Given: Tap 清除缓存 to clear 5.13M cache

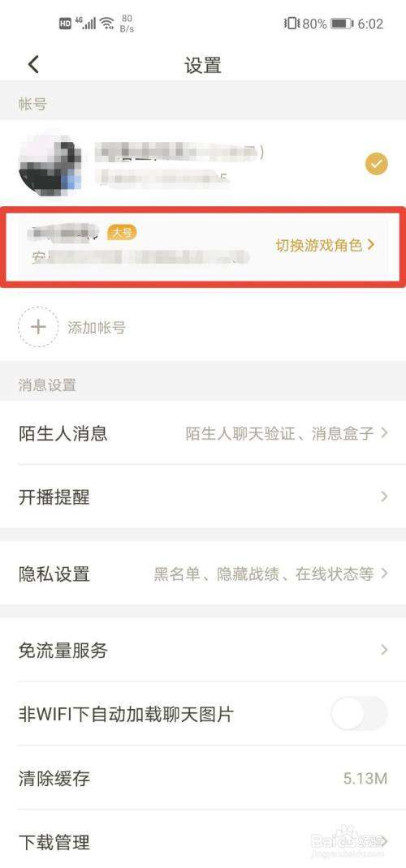Looking at the screenshot, I should (x=203, y=778).
